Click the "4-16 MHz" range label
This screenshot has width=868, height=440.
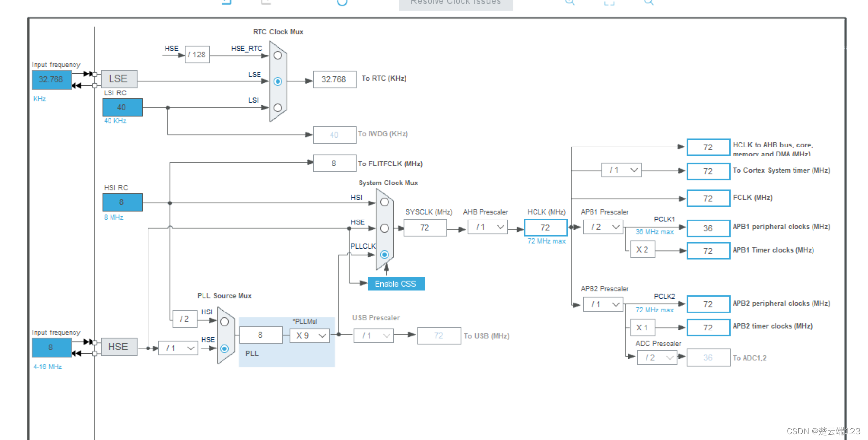[48, 367]
